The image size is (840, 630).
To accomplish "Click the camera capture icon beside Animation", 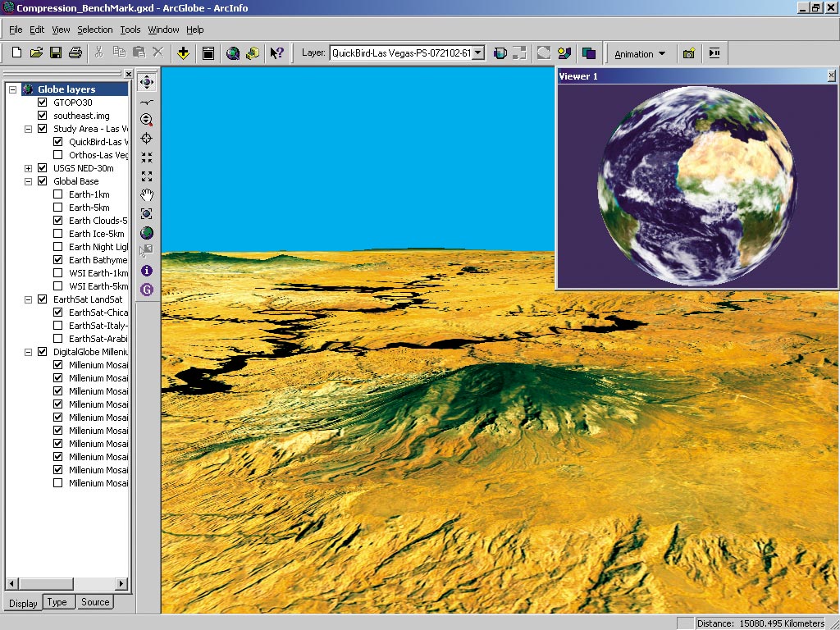I will (x=688, y=53).
